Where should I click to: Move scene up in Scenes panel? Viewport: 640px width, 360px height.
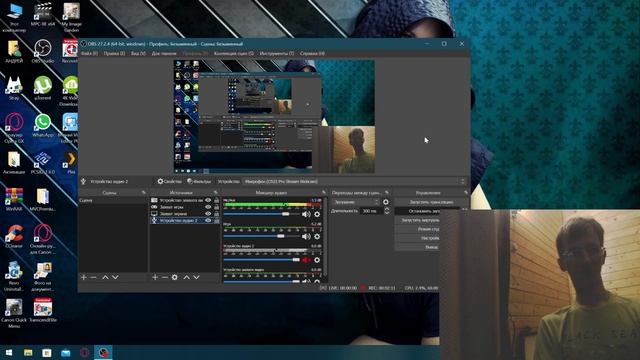point(105,277)
